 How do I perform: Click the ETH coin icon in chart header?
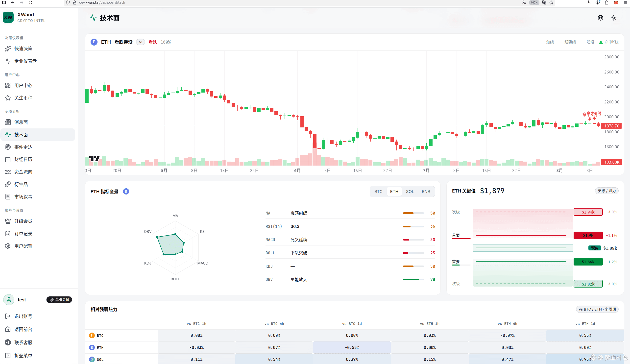click(x=94, y=42)
